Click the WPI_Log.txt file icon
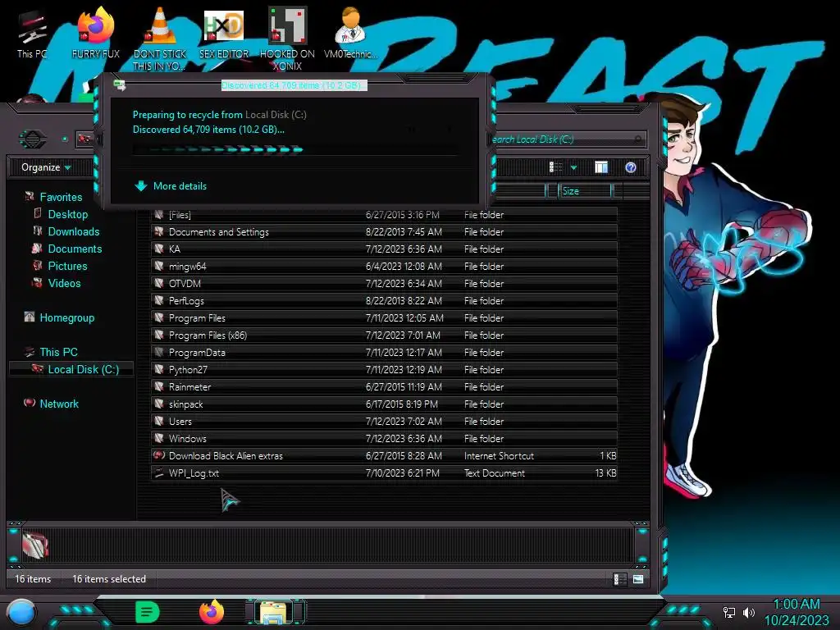Image resolution: width=840 pixels, height=630 pixels. [159, 472]
